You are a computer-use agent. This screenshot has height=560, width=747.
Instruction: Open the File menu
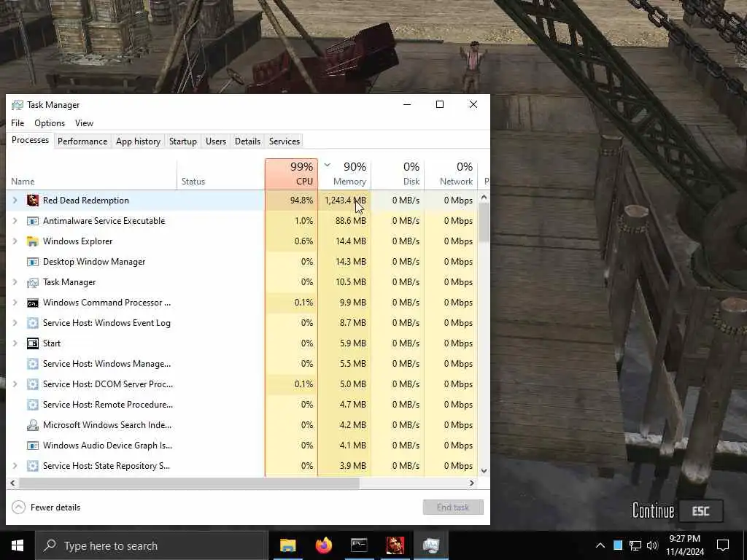coord(18,123)
